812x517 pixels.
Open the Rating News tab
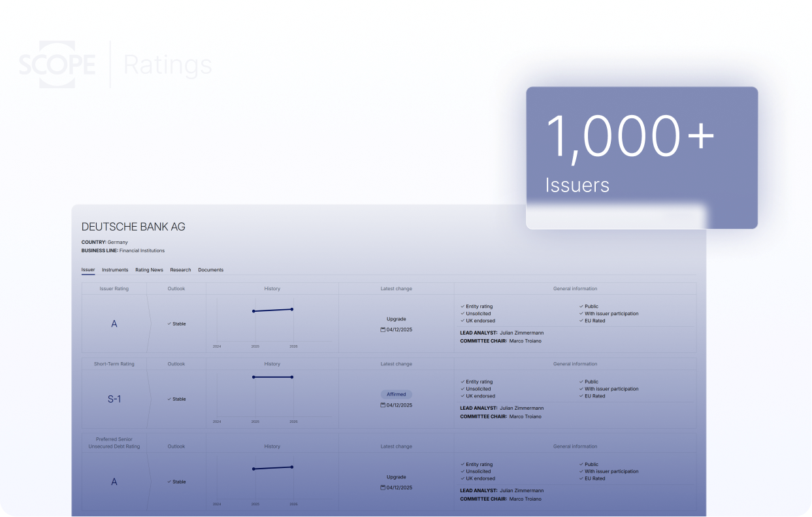(x=149, y=270)
